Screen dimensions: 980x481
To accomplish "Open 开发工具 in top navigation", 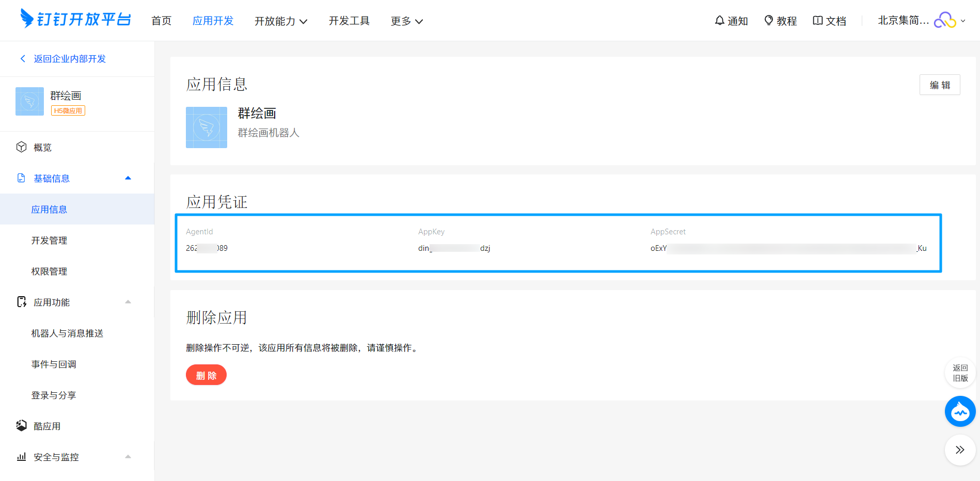I will pos(349,21).
